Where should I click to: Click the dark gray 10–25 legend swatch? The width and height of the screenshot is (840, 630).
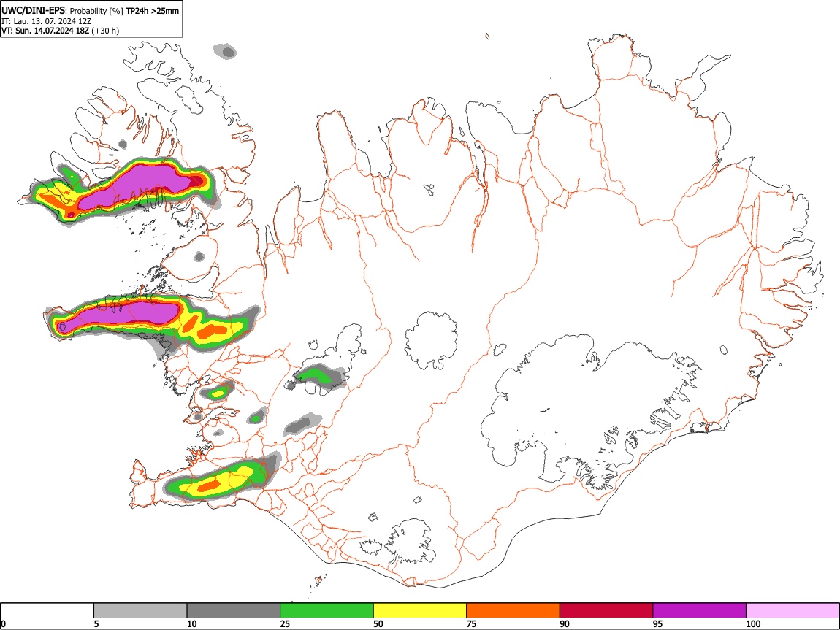[234, 611]
